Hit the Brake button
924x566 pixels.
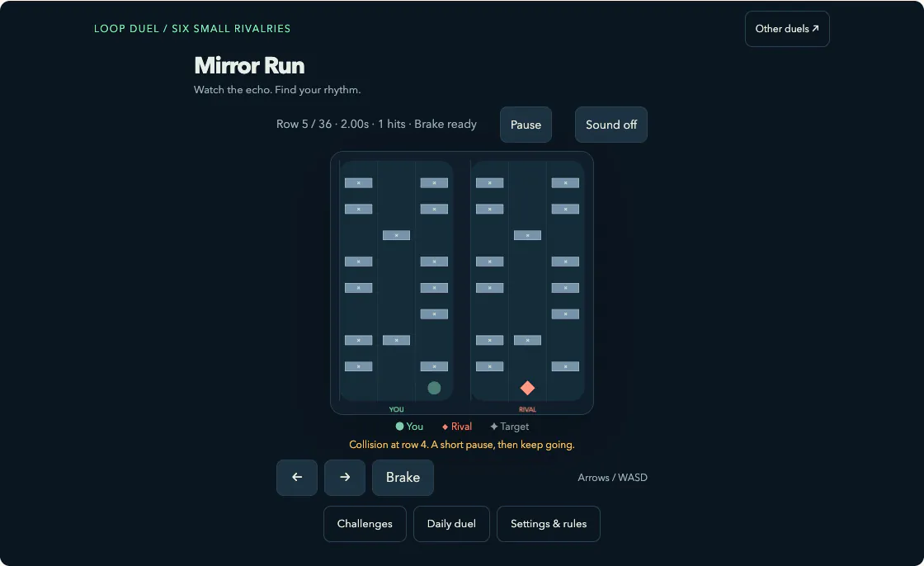click(x=403, y=478)
